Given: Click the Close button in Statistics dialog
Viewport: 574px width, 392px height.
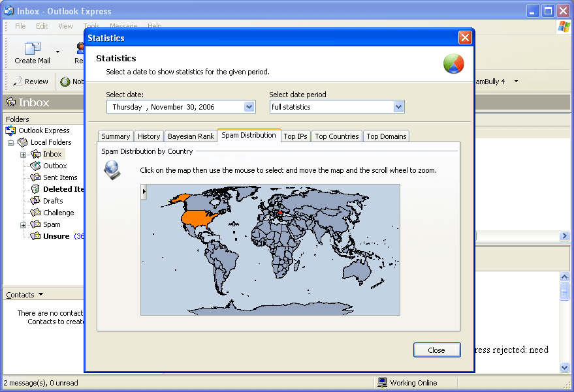Looking at the screenshot, I should point(436,350).
